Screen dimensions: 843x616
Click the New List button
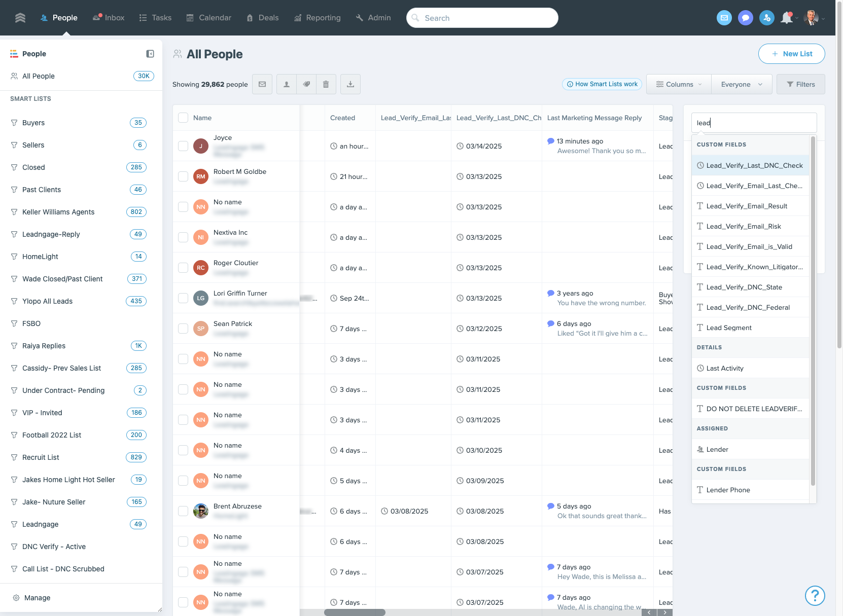click(x=791, y=54)
